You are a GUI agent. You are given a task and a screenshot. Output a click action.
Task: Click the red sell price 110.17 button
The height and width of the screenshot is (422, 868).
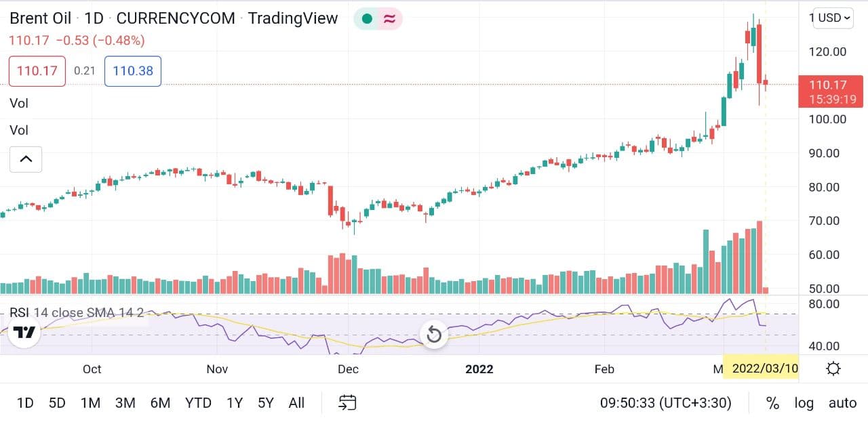tap(37, 70)
